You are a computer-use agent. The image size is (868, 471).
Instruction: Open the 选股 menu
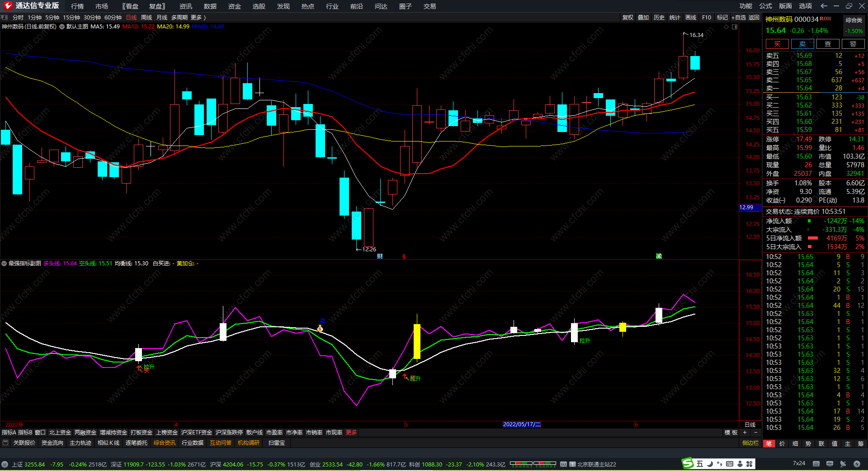click(259, 6)
